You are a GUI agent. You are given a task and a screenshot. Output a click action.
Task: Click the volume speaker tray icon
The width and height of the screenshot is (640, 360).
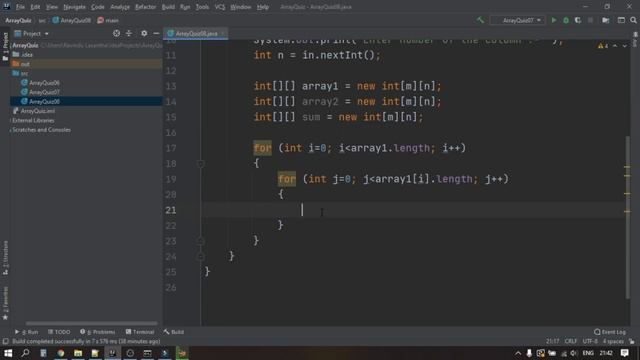[x=573, y=353]
